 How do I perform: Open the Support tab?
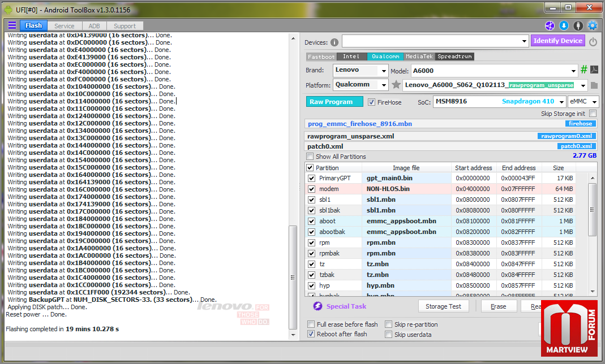(x=125, y=26)
